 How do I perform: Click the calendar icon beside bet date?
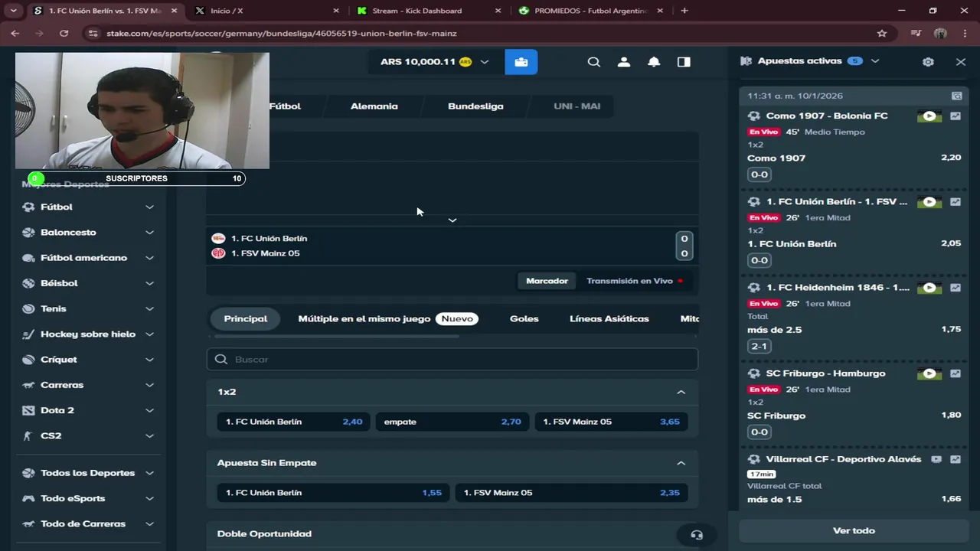(956, 96)
